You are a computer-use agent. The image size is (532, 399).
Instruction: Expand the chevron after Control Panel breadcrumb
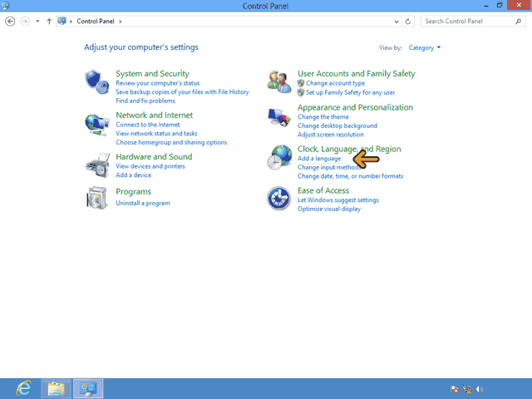120,22
